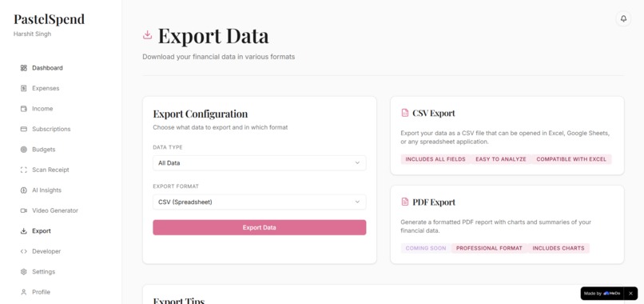This screenshot has width=644, height=304.
Task: Click the PDF Export card heading
Action: point(434,202)
